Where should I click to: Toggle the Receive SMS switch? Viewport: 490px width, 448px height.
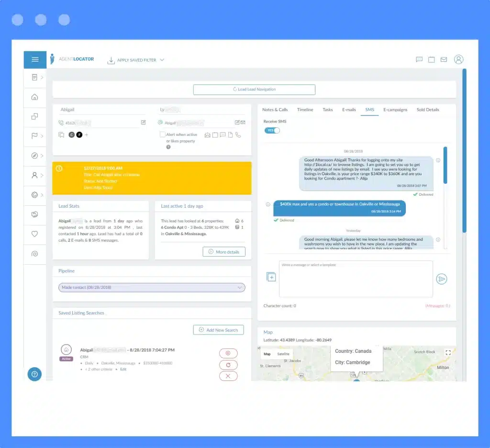click(272, 130)
